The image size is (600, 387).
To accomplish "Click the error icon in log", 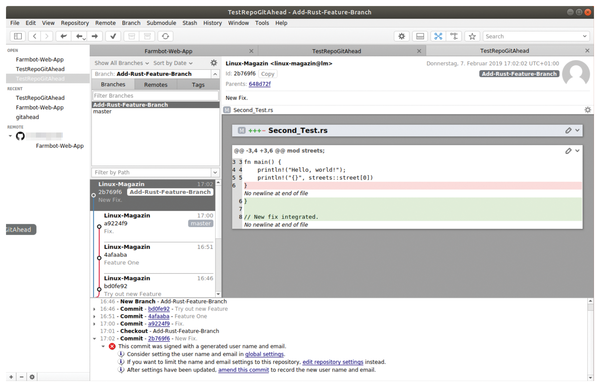I will tap(112, 346).
